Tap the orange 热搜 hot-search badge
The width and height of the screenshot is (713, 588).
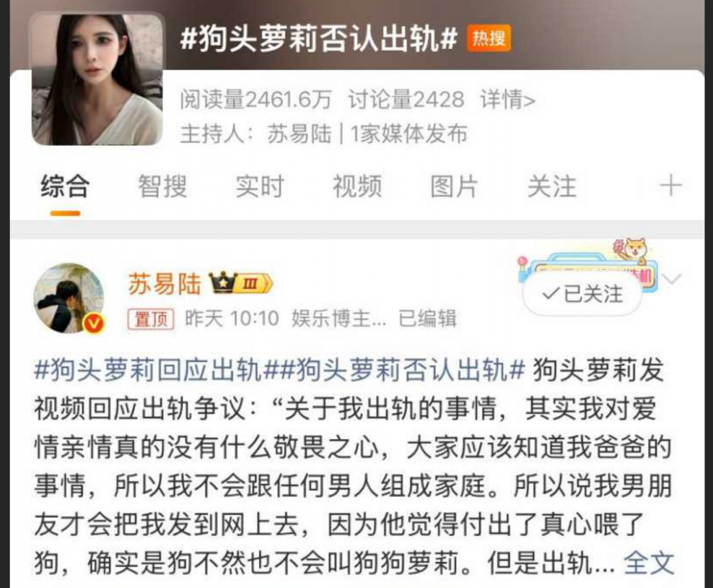489,38
